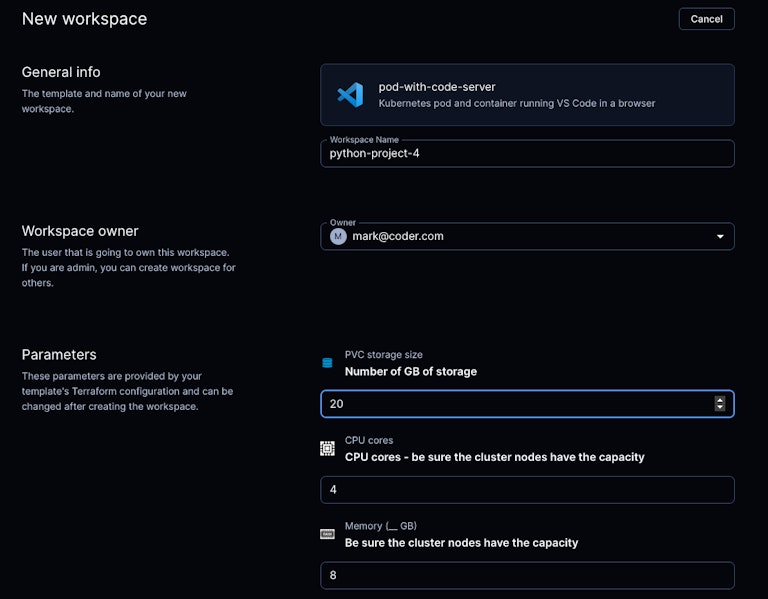Click the Memory RAM icon
This screenshot has width=768, height=599.
pyautogui.click(x=327, y=534)
